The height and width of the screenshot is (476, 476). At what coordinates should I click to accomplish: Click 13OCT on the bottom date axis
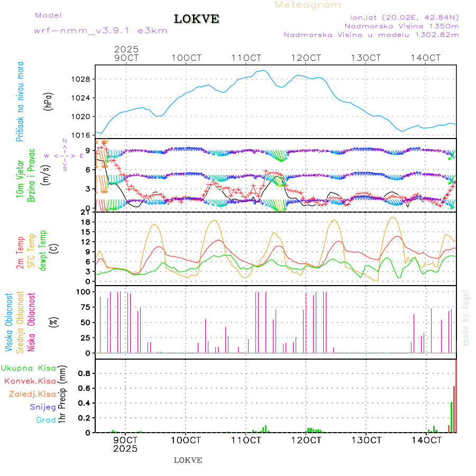[x=367, y=440]
